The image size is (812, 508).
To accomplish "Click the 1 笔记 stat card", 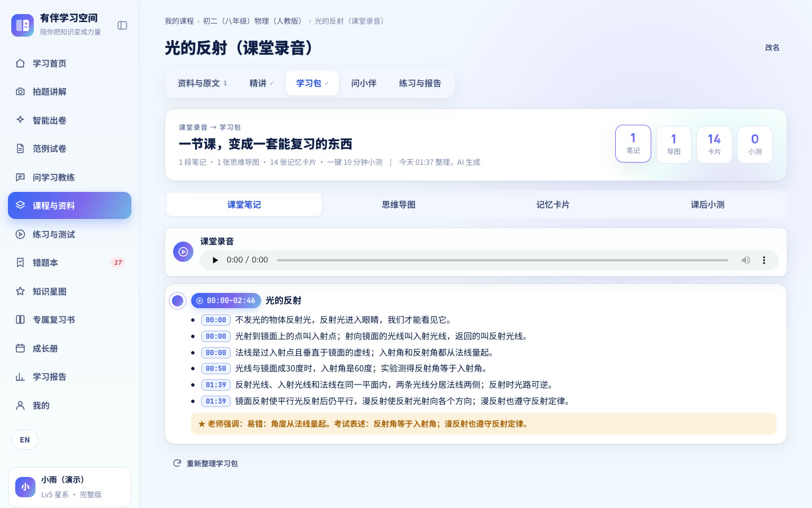I will [x=633, y=143].
